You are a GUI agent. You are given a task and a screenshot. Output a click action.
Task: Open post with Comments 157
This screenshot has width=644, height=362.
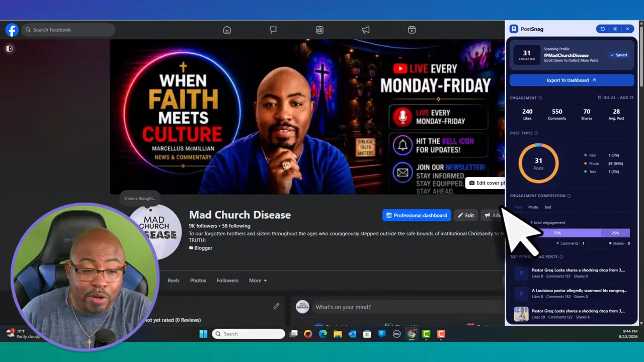click(x=572, y=273)
